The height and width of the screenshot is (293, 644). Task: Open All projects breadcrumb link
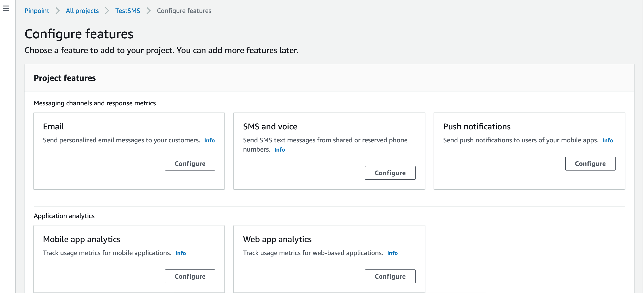tap(82, 11)
